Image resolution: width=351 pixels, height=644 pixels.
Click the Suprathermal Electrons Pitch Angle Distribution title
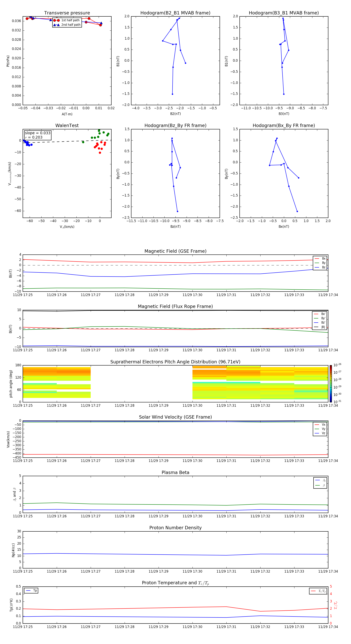pos(175,362)
